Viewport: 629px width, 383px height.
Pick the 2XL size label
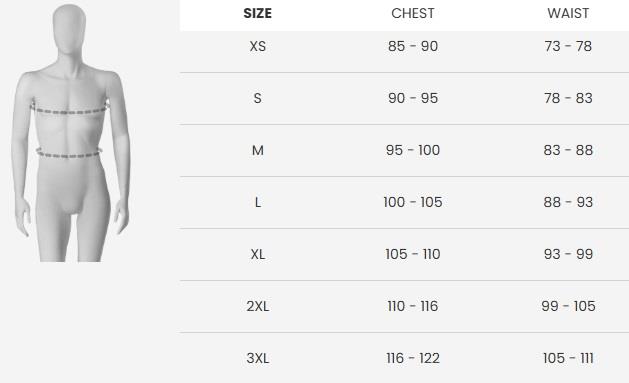click(x=258, y=306)
